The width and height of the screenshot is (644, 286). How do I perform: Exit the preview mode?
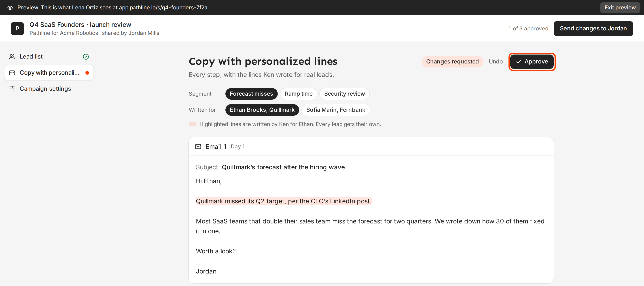620,8
